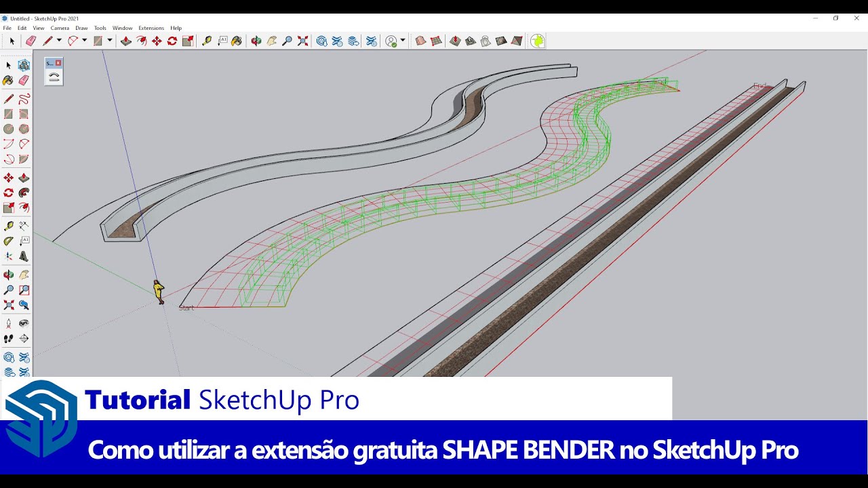Expand the Shape tool dropdown arrow
868x488 pixels.
109,41
